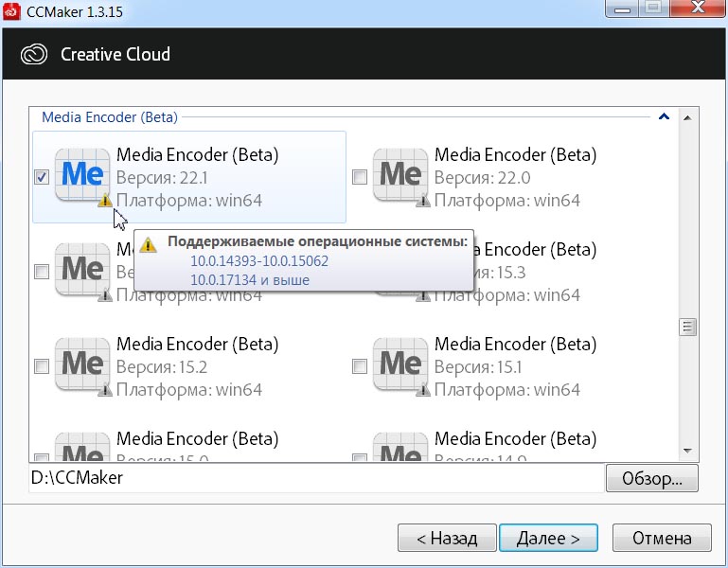728x568 pixels.
Task: Click warning icon on Media Encoder 22.0
Action: click(423, 200)
